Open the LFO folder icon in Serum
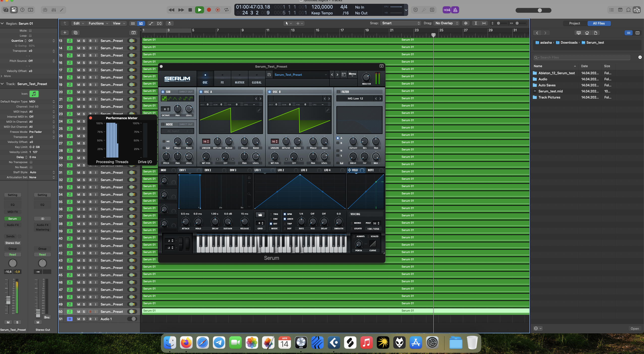This screenshot has width=644, height=354. (260, 215)
